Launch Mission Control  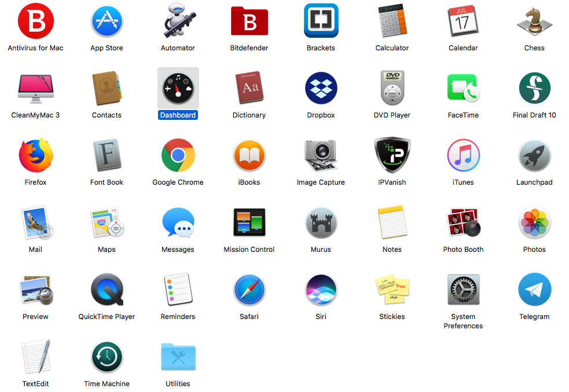tap(249, 222)
